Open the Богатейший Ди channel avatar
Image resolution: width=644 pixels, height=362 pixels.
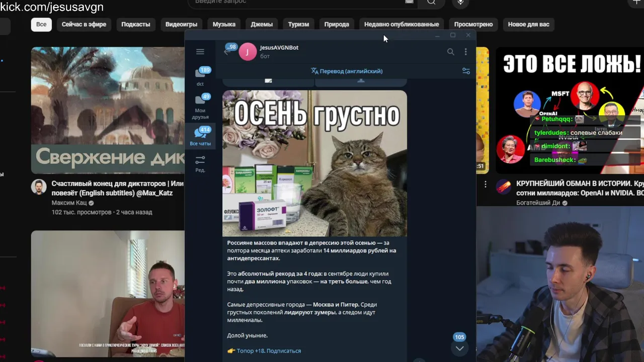tap(504, 187)
